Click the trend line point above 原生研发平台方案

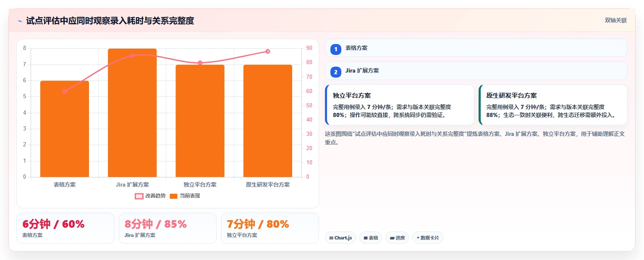(267, 52)
